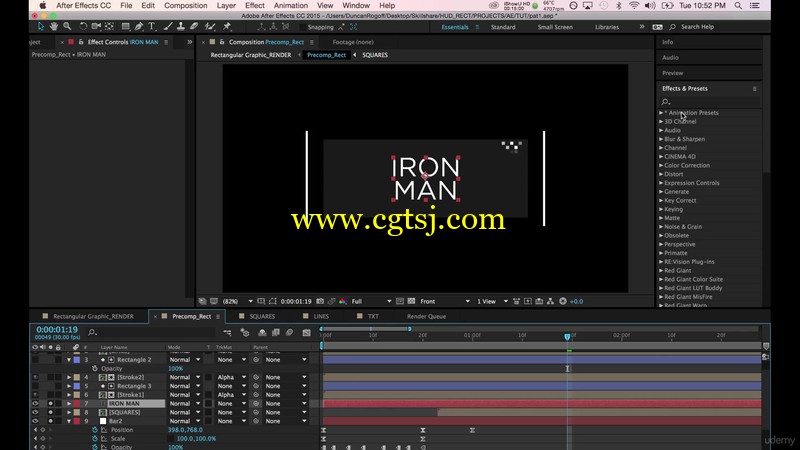
Task: Open the 1 View layout dropdown
Action: tap(492, 302)
